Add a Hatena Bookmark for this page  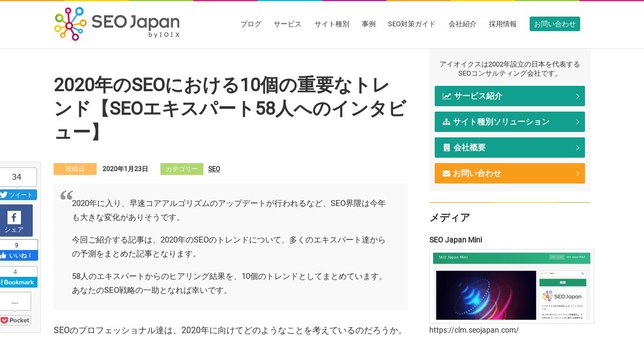[x=17, y=282]
